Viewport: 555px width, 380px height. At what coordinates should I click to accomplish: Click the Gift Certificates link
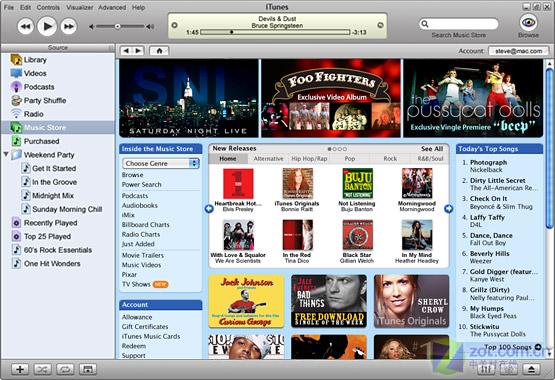tap(145, 327)
